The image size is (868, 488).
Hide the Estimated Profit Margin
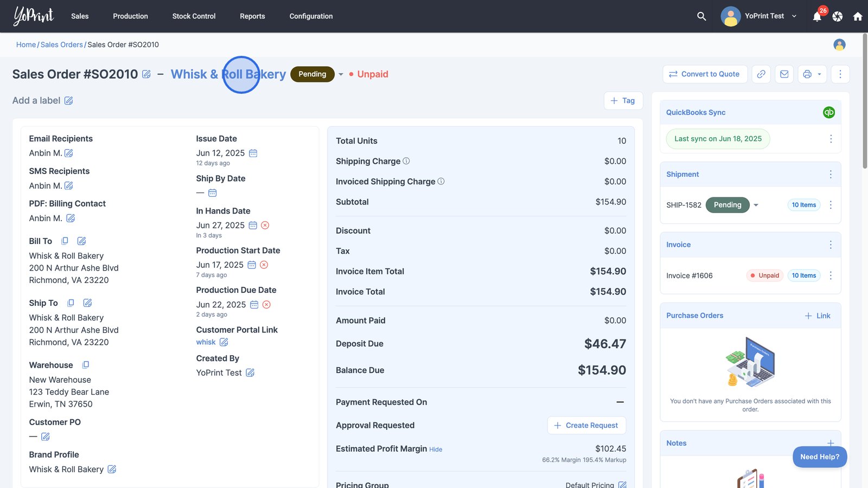(x=436, y=450)
